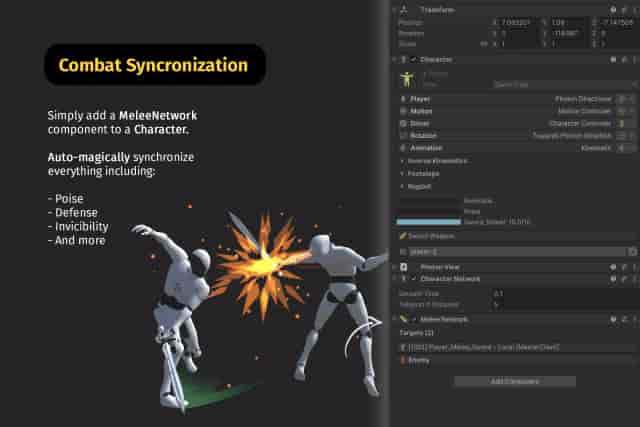Open help for the Transform component

click(611, 10)
